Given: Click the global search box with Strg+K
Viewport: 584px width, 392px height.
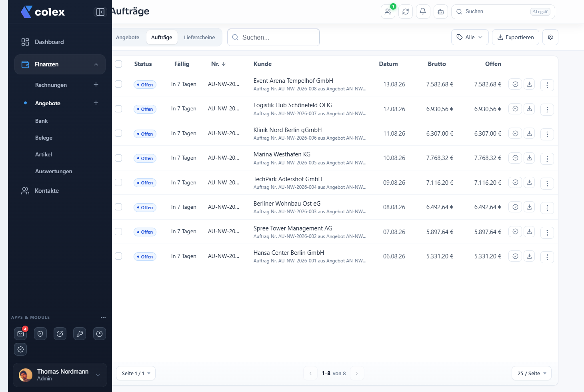Looking at the screenshot, I should click(x=503, y=12).
